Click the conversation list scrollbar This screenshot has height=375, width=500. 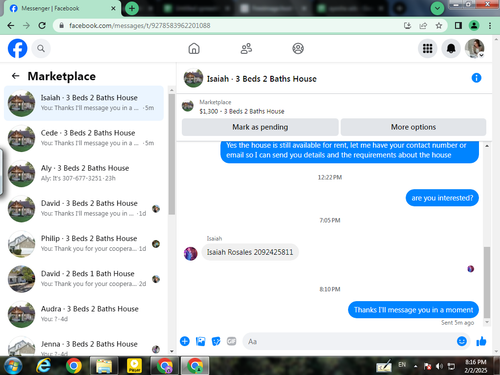coord(172,154)
